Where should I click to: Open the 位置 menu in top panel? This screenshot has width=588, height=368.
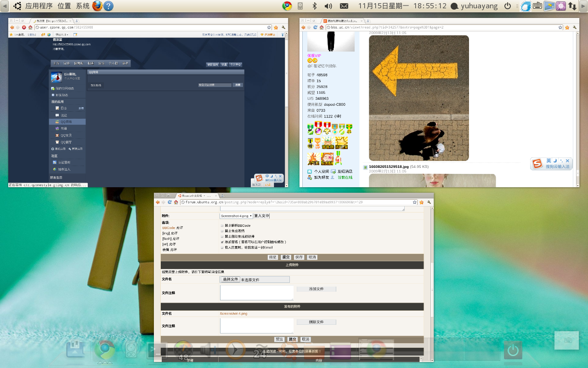pyautogui.click(x=64, y=6)
